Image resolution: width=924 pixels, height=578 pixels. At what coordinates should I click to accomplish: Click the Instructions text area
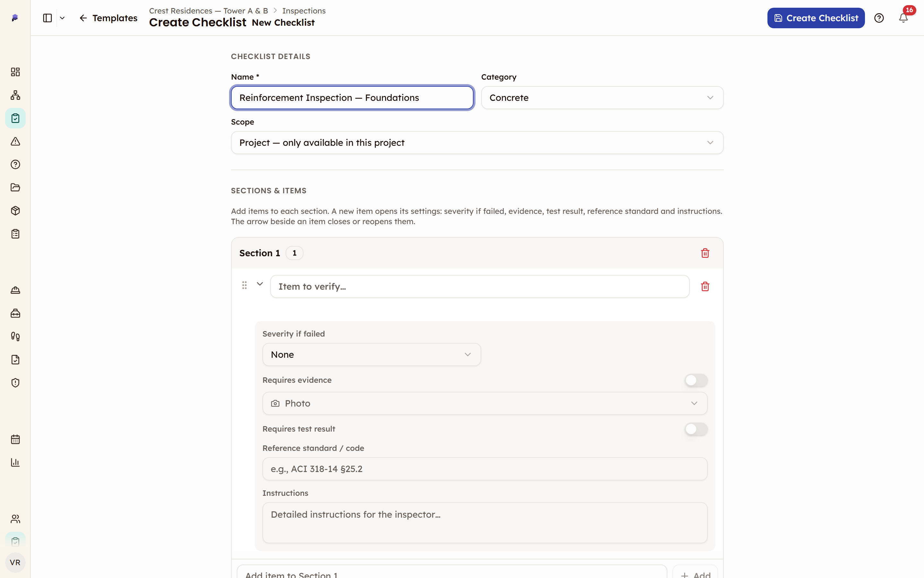coord(484,523)
